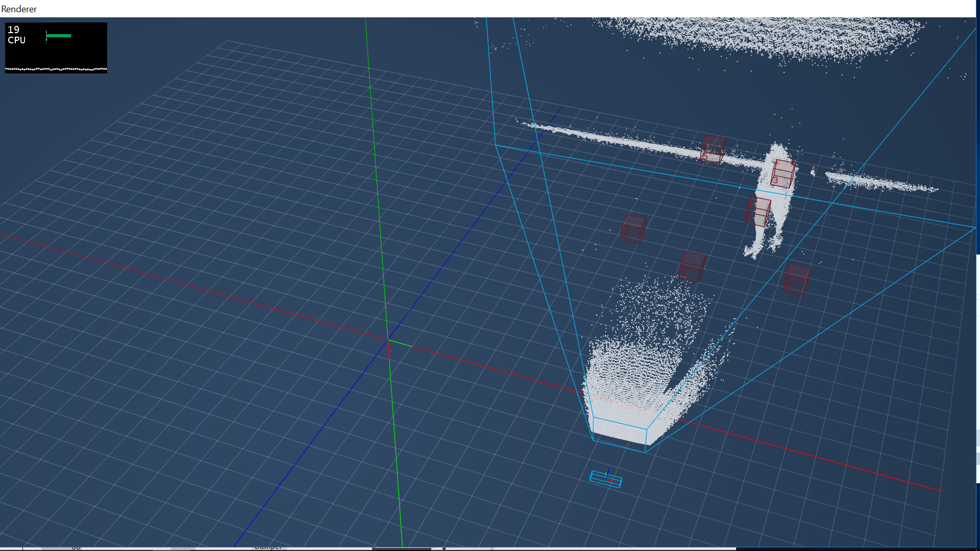Click the CPU performance monitor panel
Image resolution: width=980 pixels, height=551 pixels.
point(56,47)
